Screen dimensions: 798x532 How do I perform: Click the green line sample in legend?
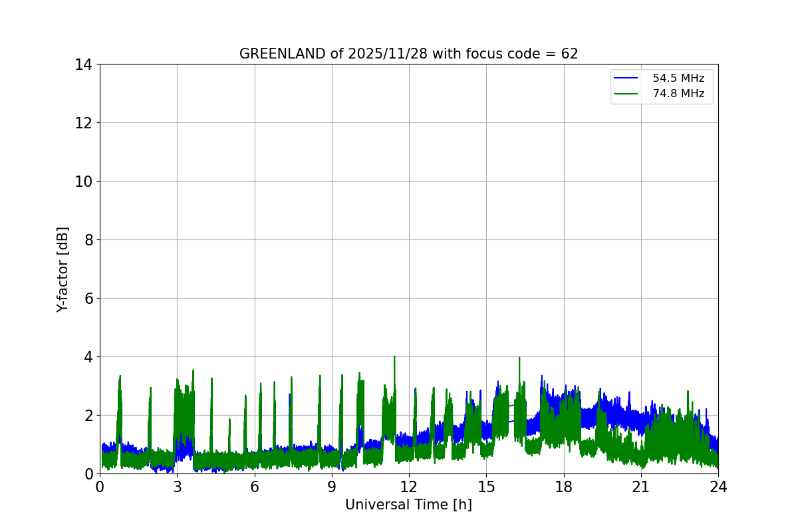[x=627, y=94]
